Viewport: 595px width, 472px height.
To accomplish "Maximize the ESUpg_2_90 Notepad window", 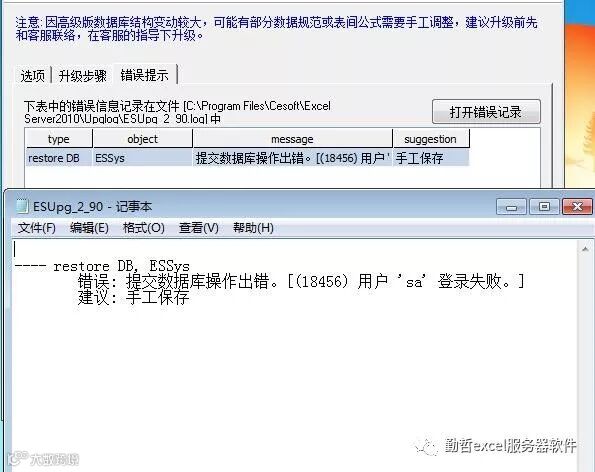I will [x=544, y=207].
